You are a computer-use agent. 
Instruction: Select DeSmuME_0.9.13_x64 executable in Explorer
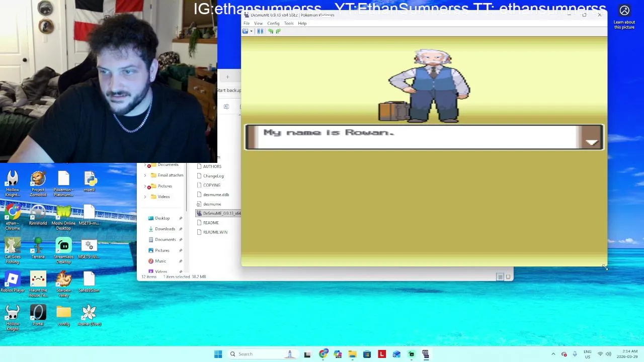tap(219, 213)
